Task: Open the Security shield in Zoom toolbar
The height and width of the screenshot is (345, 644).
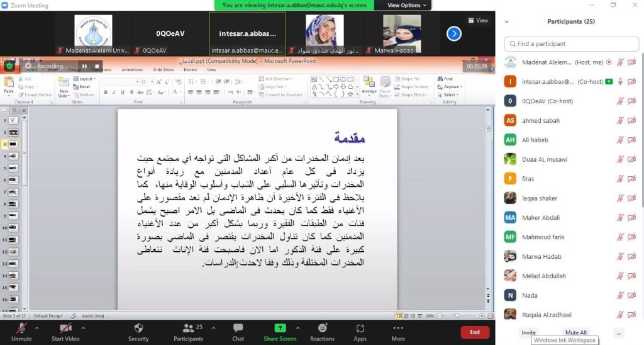Action: 138,328
